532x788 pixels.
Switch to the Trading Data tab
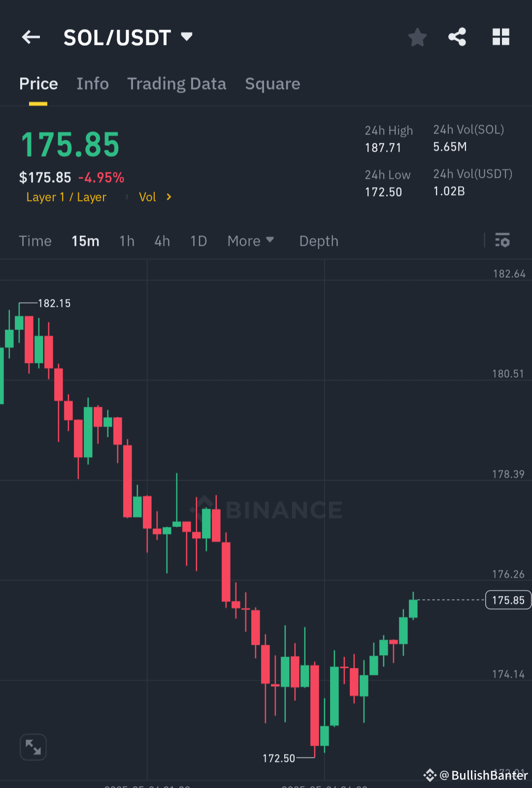click(176, 84)
